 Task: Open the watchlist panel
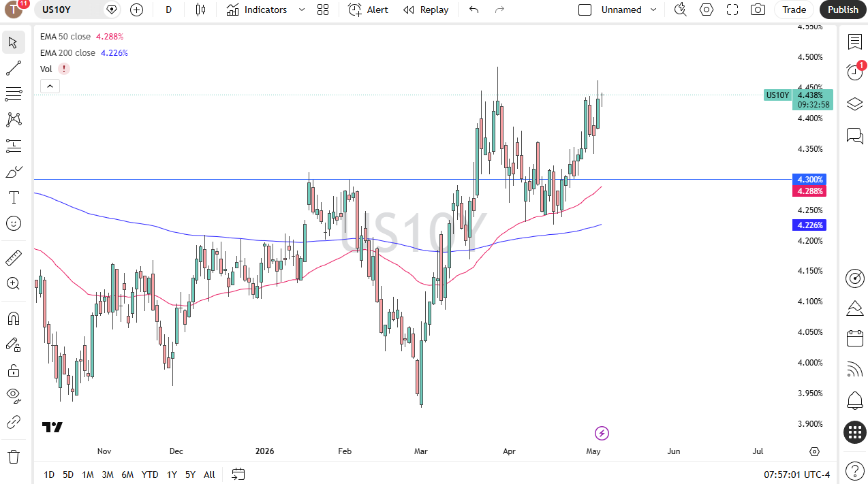coord(854,42)
